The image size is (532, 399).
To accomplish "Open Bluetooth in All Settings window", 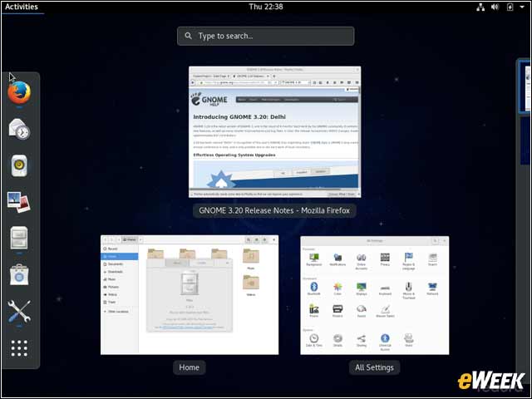I will (x=314, y=288).
